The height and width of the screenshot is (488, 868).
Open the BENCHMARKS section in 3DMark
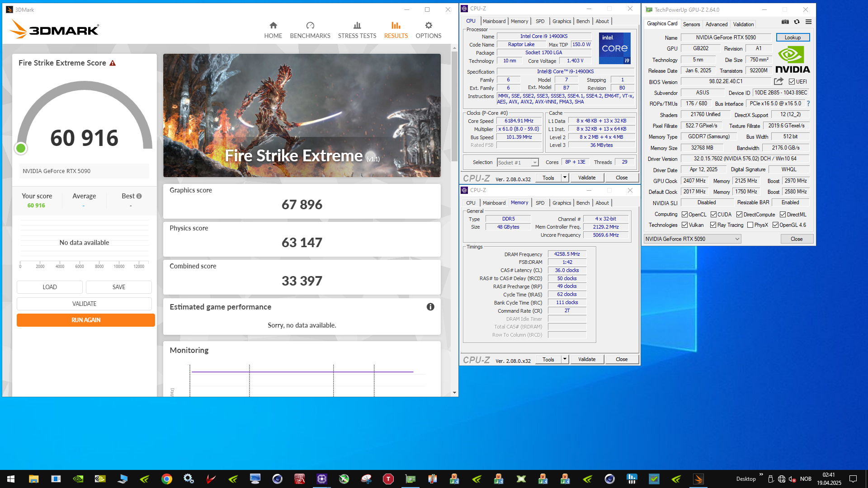point(310,30)
